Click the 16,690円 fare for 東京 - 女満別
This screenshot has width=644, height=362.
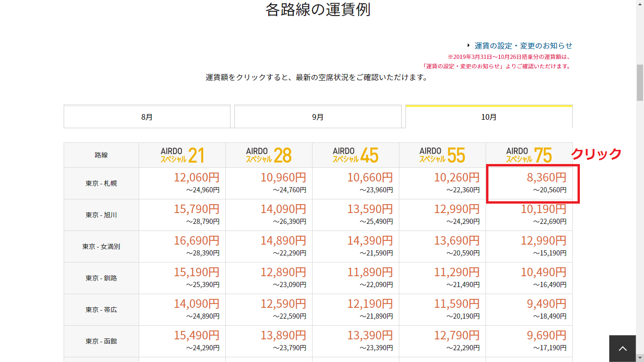coord(196,241)
